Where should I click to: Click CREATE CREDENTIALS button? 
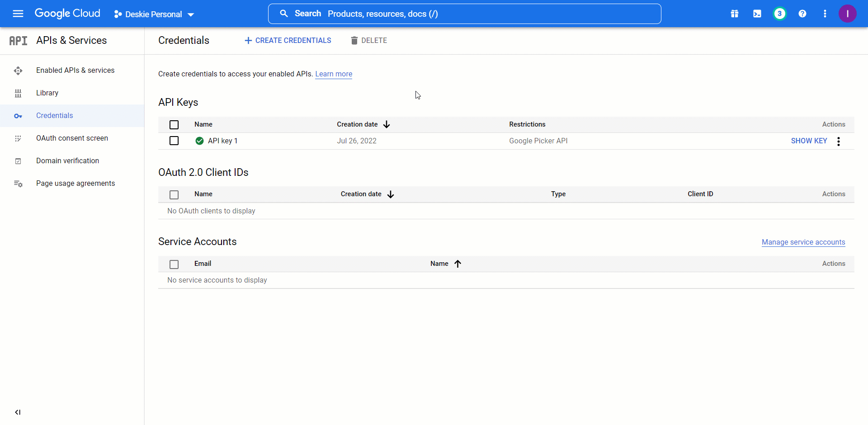[288, 40]
